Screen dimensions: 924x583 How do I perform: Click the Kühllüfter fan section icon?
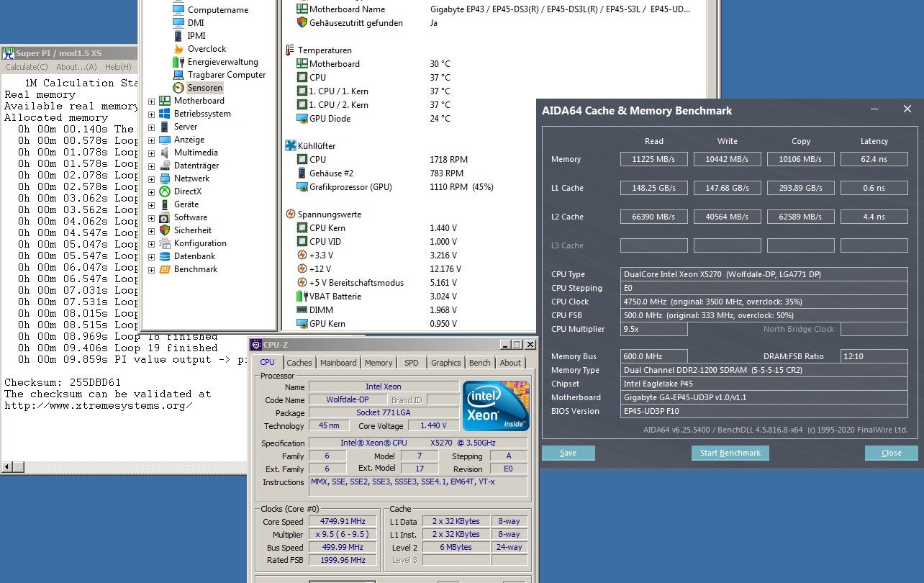coord(290,145)
